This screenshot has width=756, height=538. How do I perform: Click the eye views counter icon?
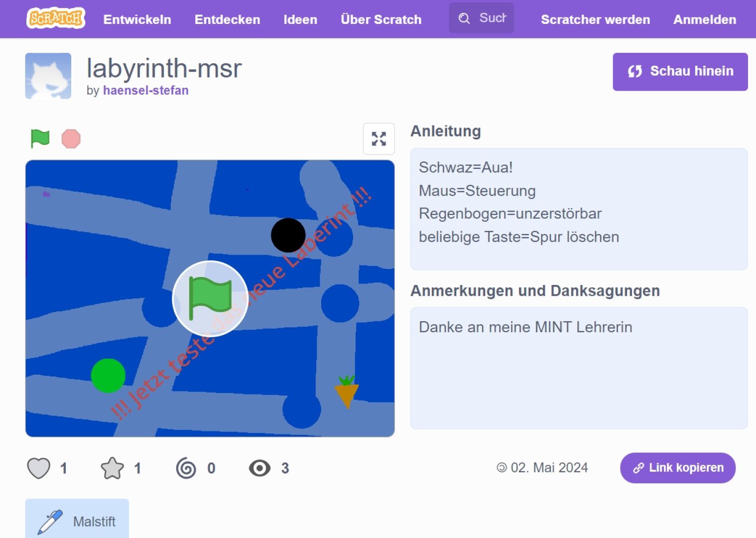259,468
